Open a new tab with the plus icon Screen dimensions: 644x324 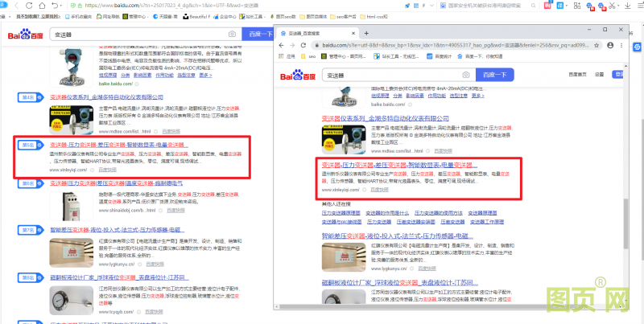pyautogui.click(x=365, y=33)
